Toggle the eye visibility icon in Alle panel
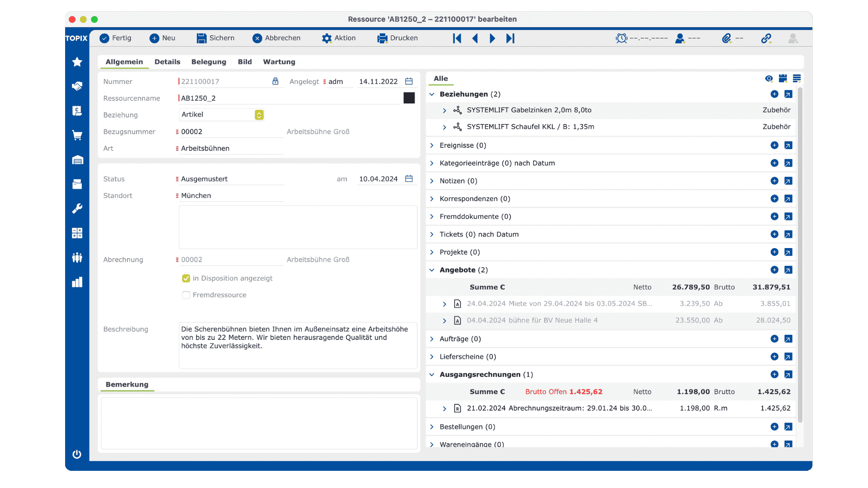The height and width of the screenshot is (488, 868). point(769,79)
